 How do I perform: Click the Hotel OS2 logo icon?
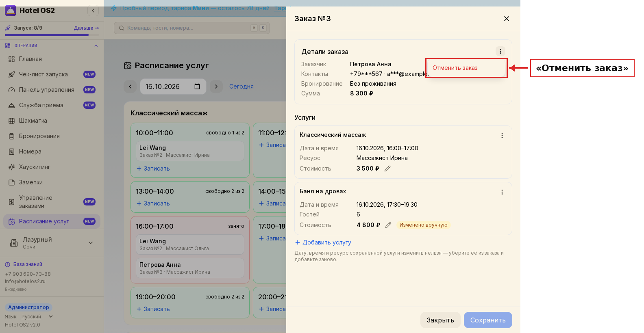pos(11,11)
